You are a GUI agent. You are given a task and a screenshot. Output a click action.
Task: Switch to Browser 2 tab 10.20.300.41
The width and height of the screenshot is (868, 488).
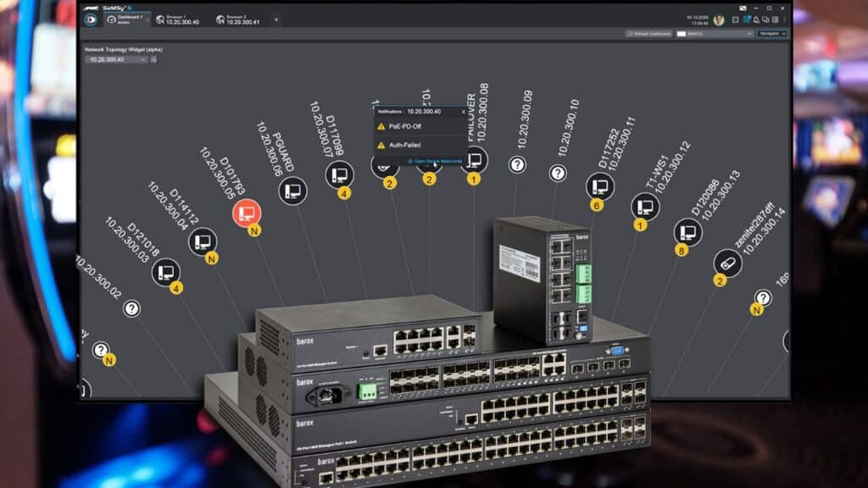[x=239, y=19]
